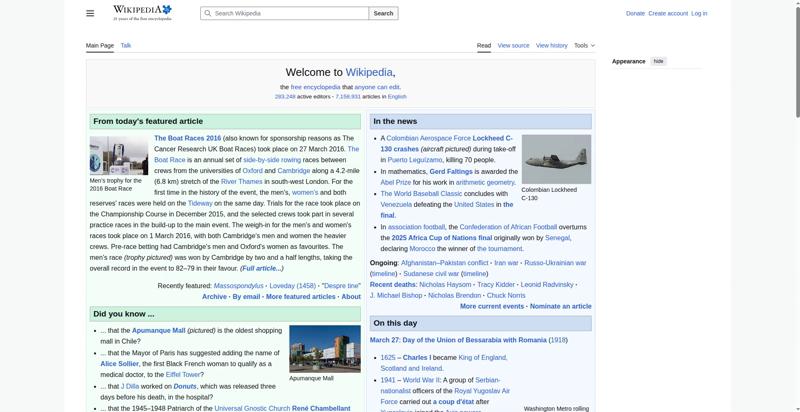Click the Gerd Faltings link
800x412 pixels.
[452, 171]
